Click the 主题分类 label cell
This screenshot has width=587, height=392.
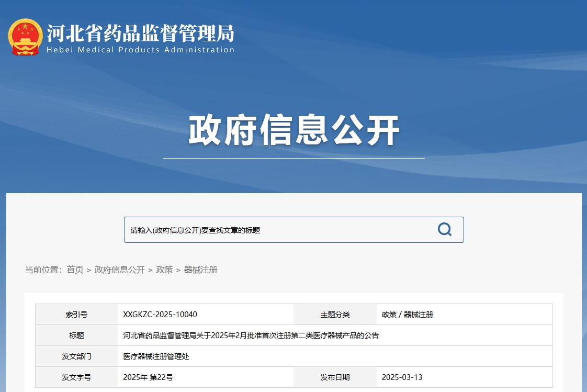click(335, 315)
